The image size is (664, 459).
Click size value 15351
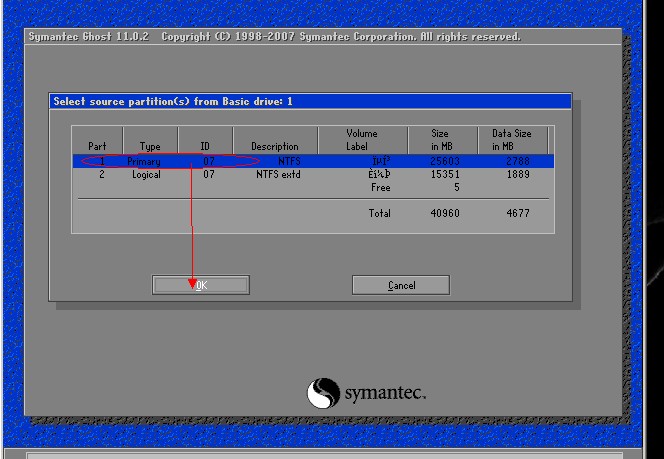point(445,174)
